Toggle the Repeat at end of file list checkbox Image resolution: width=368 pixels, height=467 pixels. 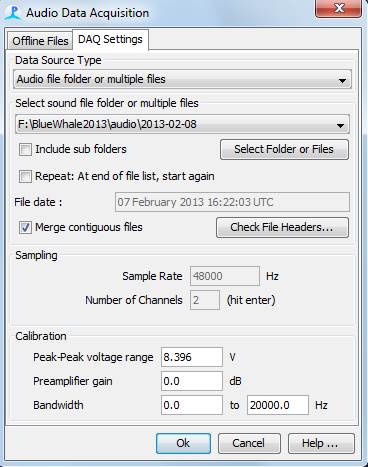tap(25, 176)
